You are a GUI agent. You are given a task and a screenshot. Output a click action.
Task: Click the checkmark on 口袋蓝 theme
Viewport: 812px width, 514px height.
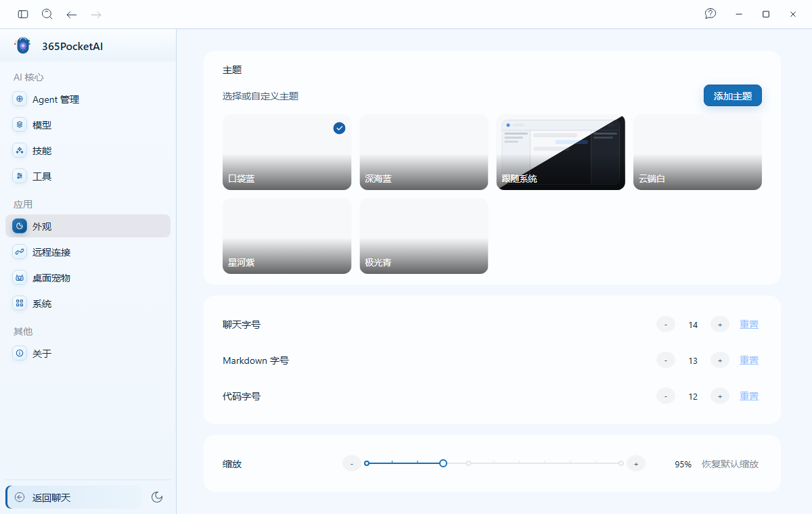(x=340, y=128)
